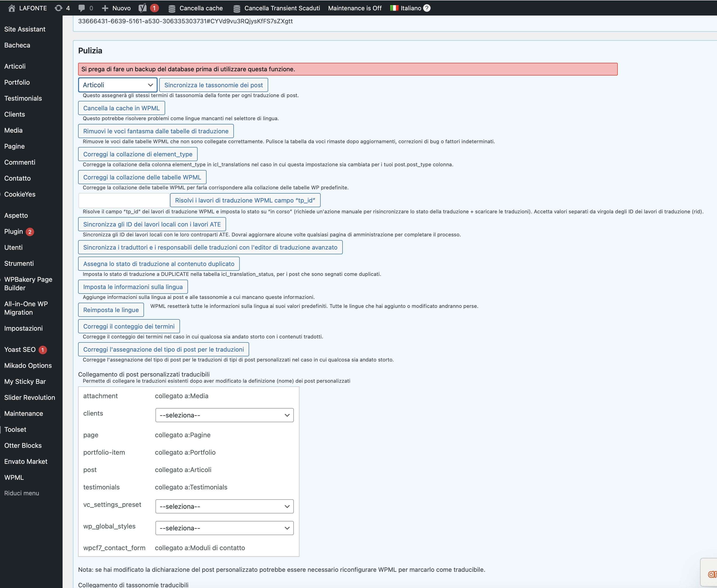The image size is (717, 588).
Task: Open the Articoli post type dropdown
Action: coord(118,85)
